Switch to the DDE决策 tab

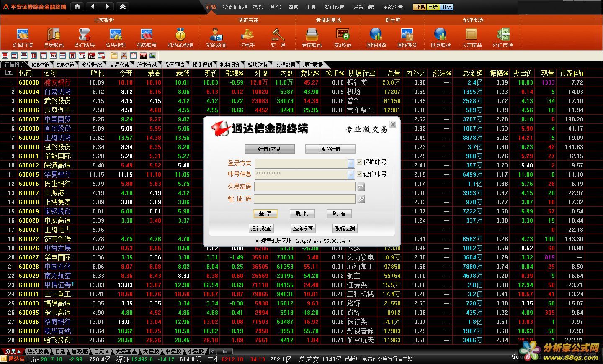click(x=40, y=64)
